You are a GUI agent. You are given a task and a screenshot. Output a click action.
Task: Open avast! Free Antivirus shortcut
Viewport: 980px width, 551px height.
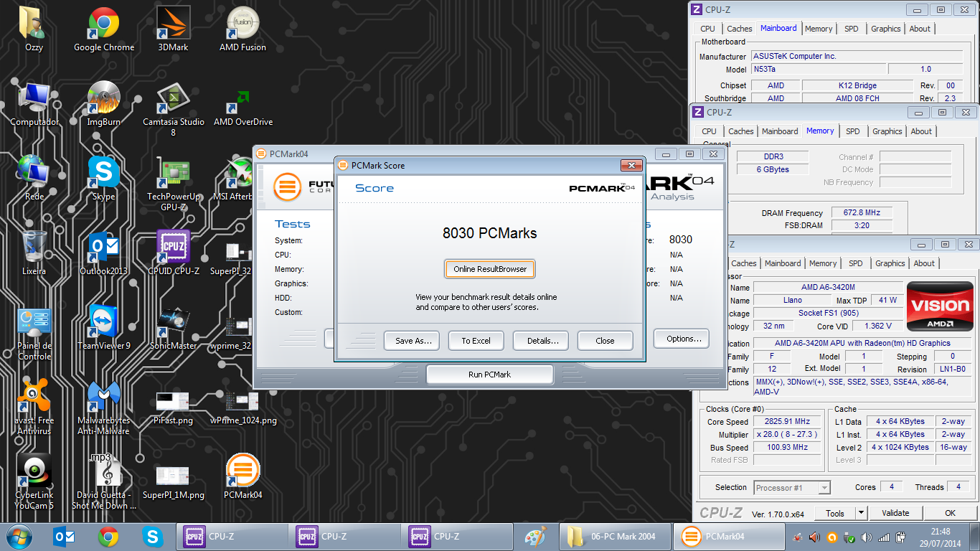tap(34, 407)
